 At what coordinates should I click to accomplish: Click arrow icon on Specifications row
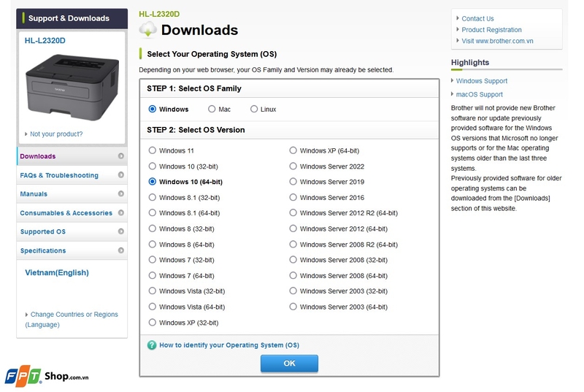pyautogui.click(x=121, y=250)
